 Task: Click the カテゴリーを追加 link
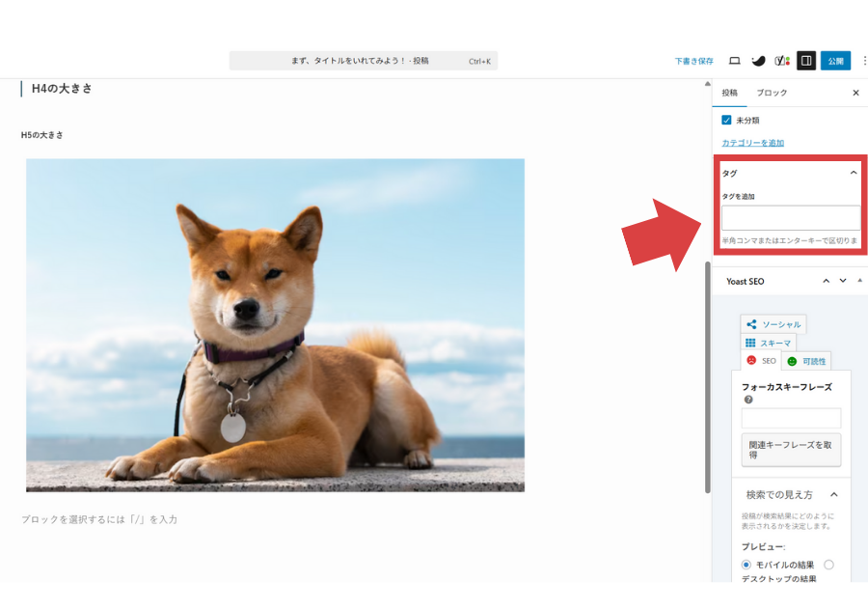(x=752, y=143)
